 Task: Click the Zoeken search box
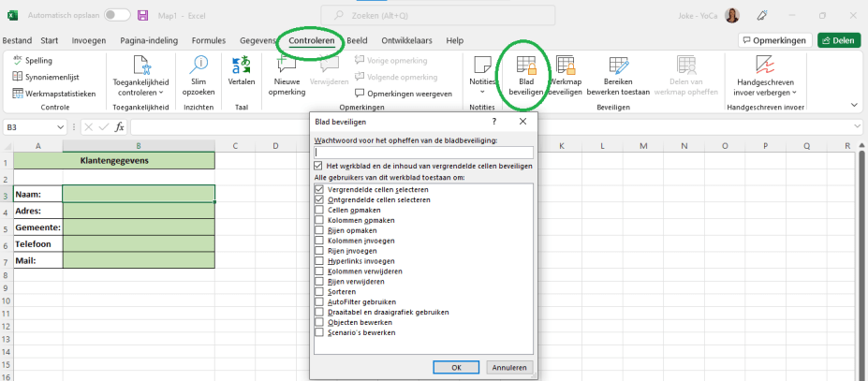438,16
